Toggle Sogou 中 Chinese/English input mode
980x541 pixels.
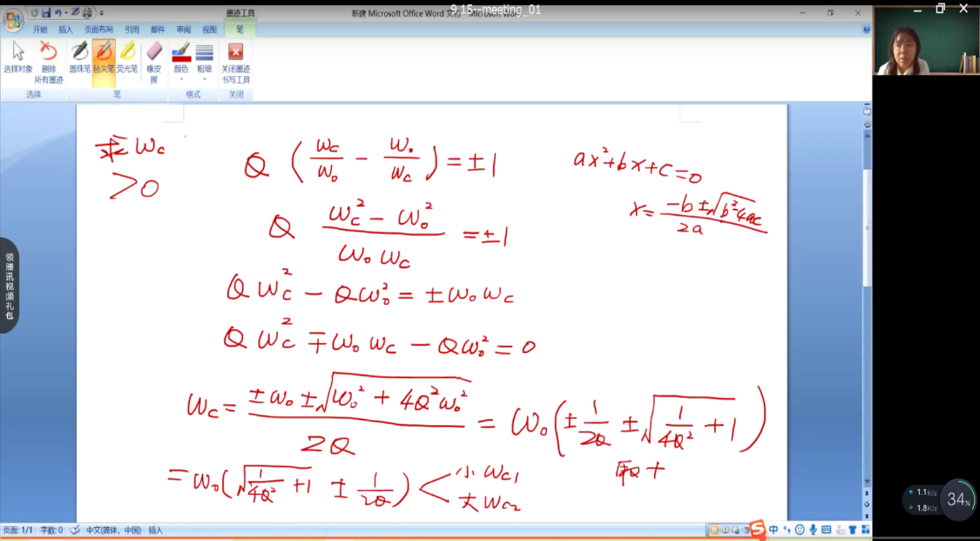774,530
